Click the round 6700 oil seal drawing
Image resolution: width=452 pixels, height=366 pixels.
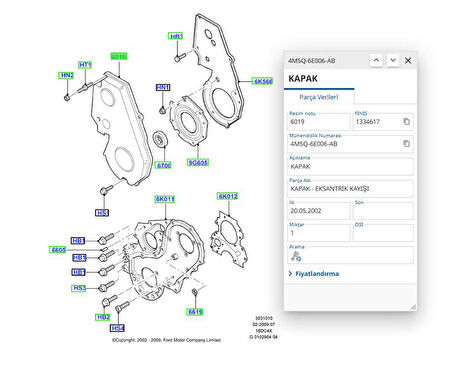(160, 139)
